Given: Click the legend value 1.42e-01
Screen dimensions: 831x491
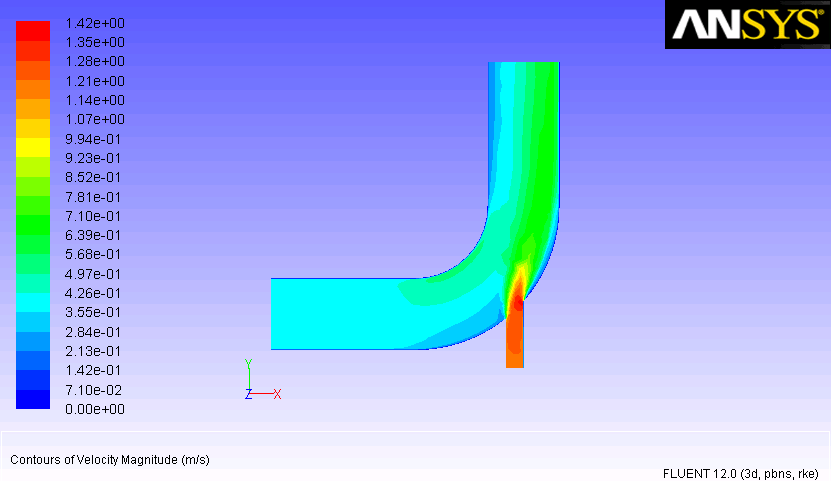Looking at the screenshot, I should [x=93, y=370].
